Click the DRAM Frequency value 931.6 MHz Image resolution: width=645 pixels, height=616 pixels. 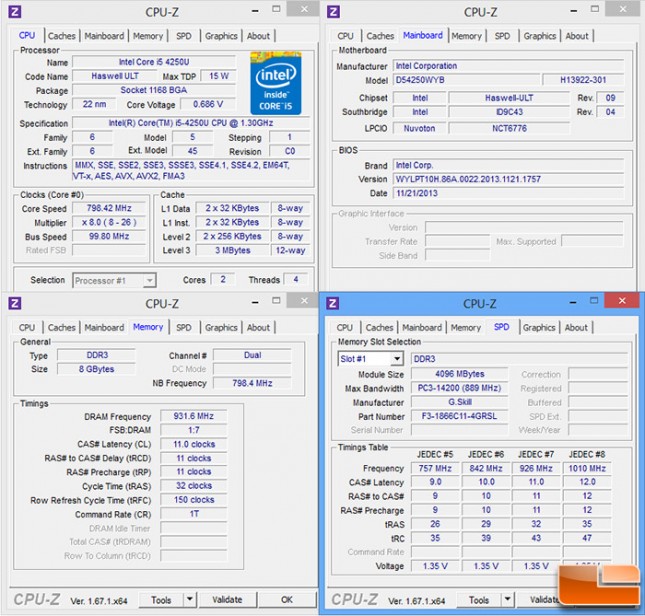tap(194, 416)
